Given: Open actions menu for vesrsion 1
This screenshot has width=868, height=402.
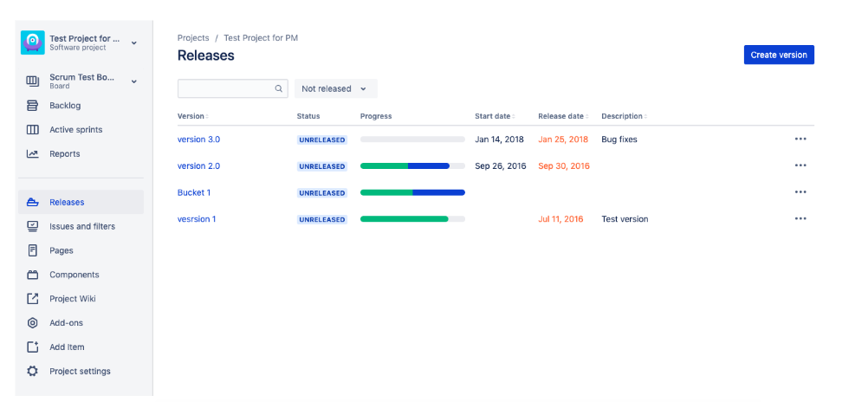Looking at the screenshot, I should 800,218.
